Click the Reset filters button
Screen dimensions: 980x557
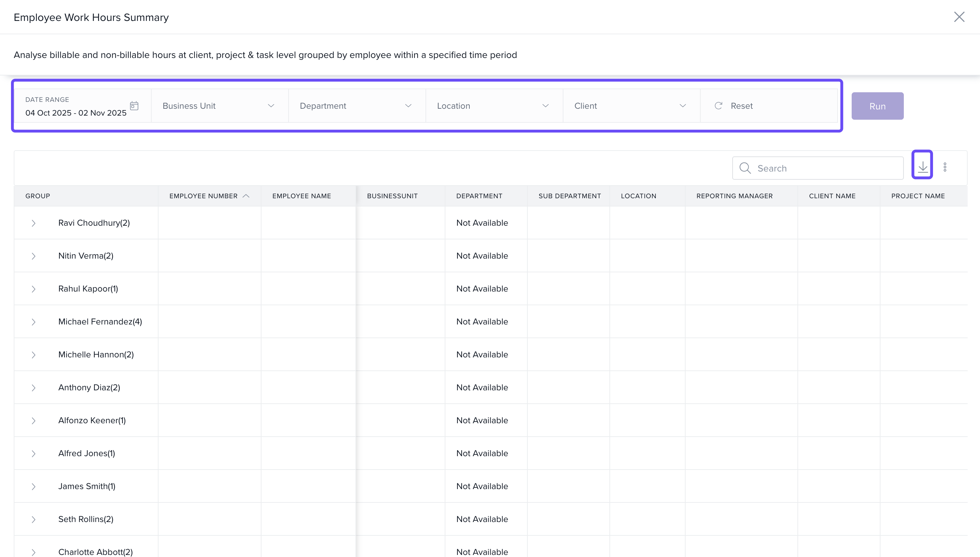pyautogui.click(x=741, y=106)
